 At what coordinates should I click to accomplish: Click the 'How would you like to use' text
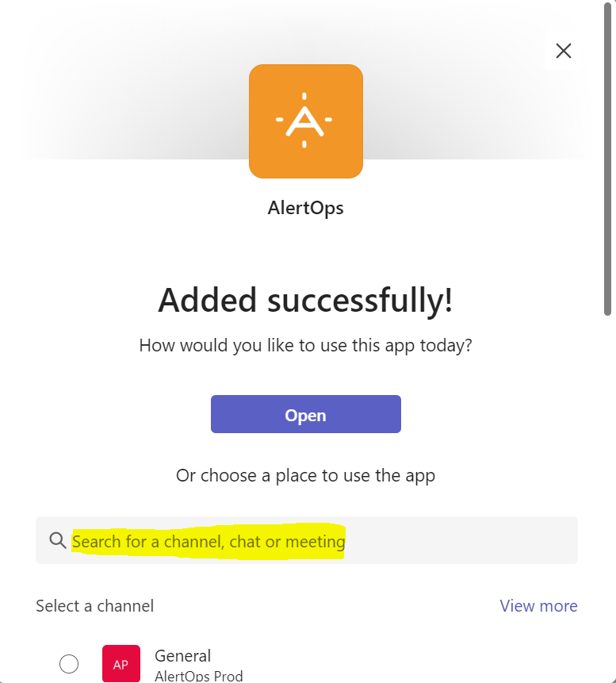point(305,346)
